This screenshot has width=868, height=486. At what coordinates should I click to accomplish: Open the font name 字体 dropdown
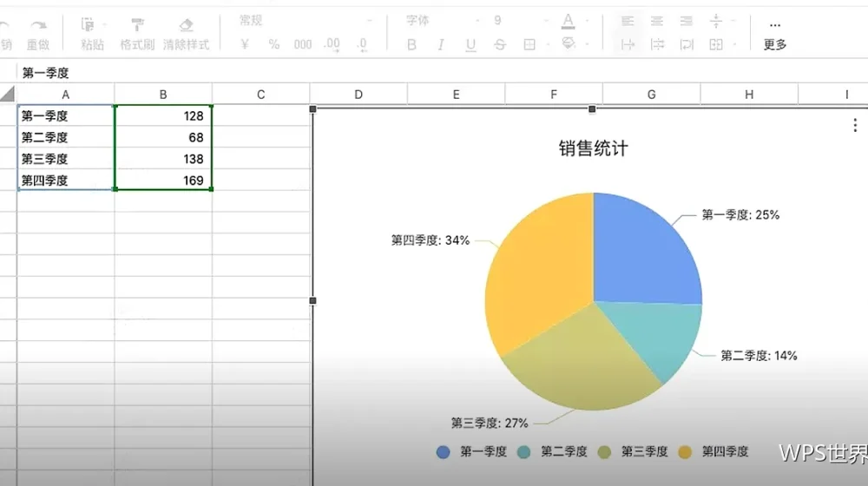pyautogui.click(x=442, y=21)
